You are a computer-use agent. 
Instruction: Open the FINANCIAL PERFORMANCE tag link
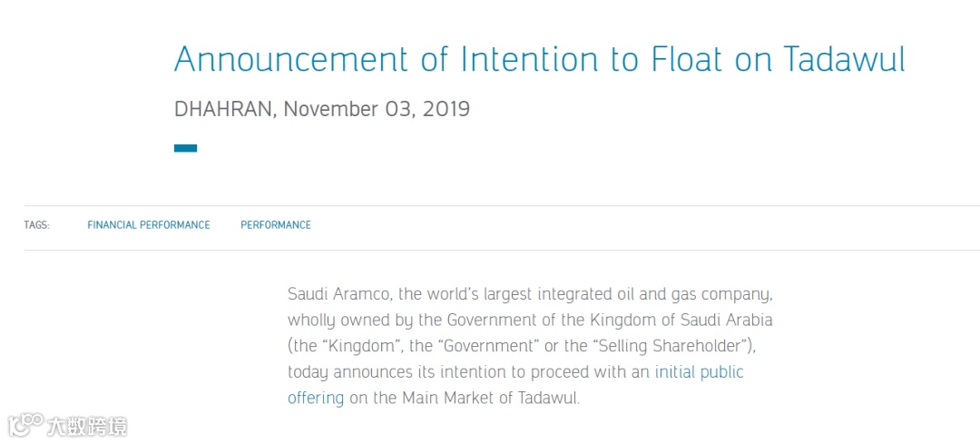[x=149, y=225]
